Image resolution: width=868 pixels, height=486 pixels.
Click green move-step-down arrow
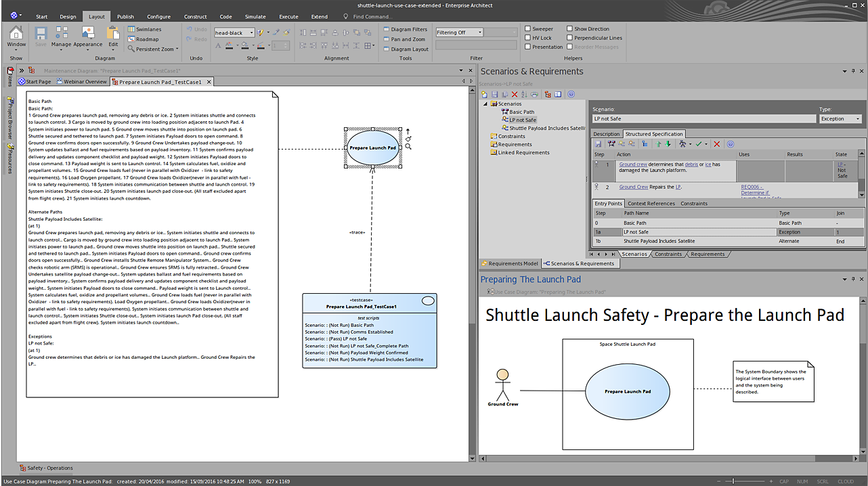pos(668,144)
